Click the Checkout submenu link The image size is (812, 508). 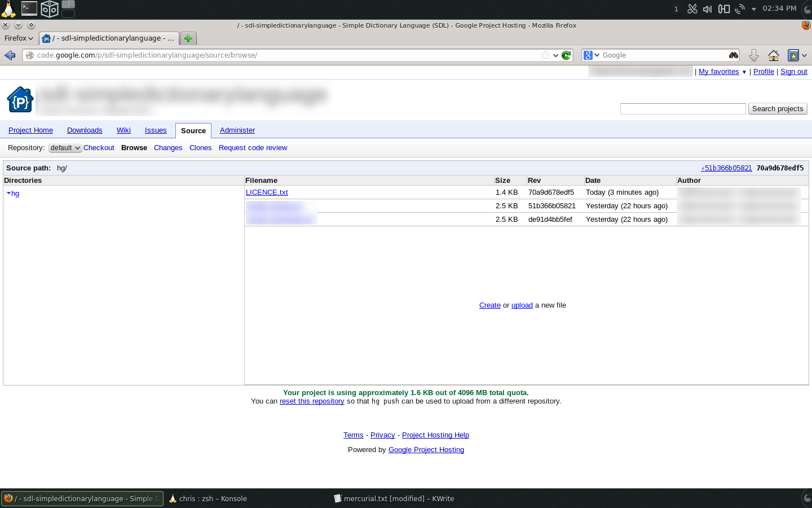99,148
